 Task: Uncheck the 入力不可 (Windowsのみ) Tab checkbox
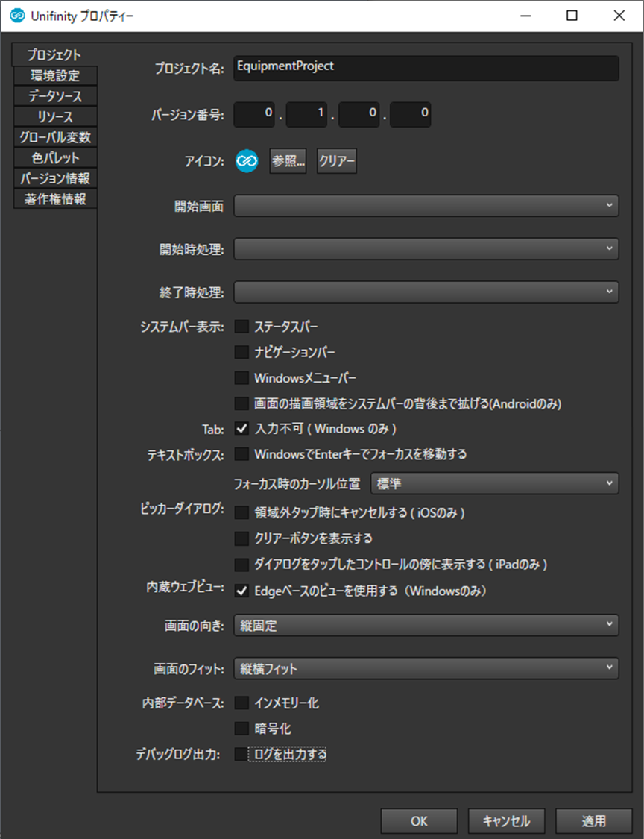(x=241, y=428)
